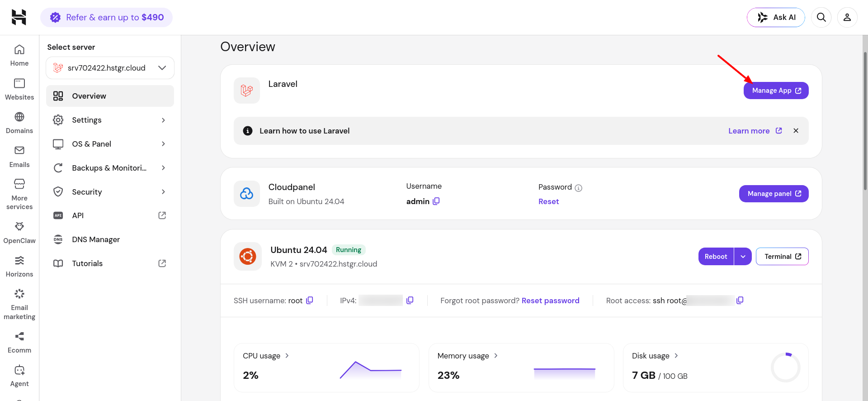This screenshot has width=868, height=401.
Task: Open Domains in the left rail
Action: coord(19,123)
